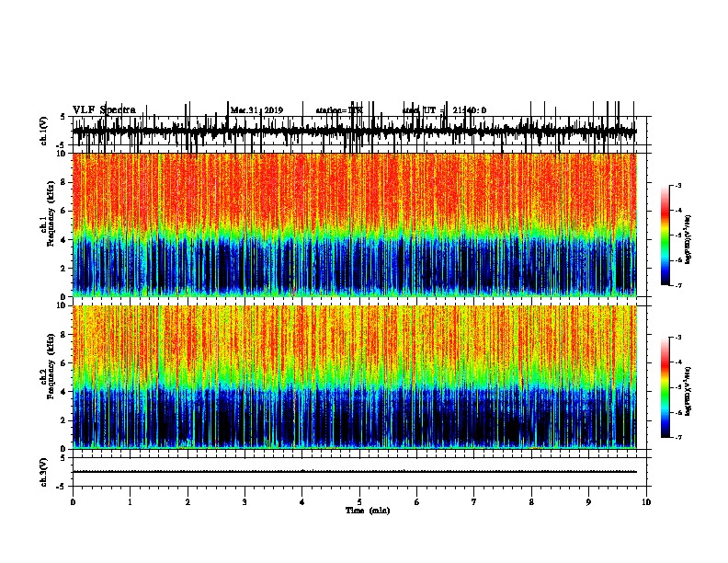Click the "9" tick on the time axis
This screenshot has width=728, height=563.
pos(588,502)
